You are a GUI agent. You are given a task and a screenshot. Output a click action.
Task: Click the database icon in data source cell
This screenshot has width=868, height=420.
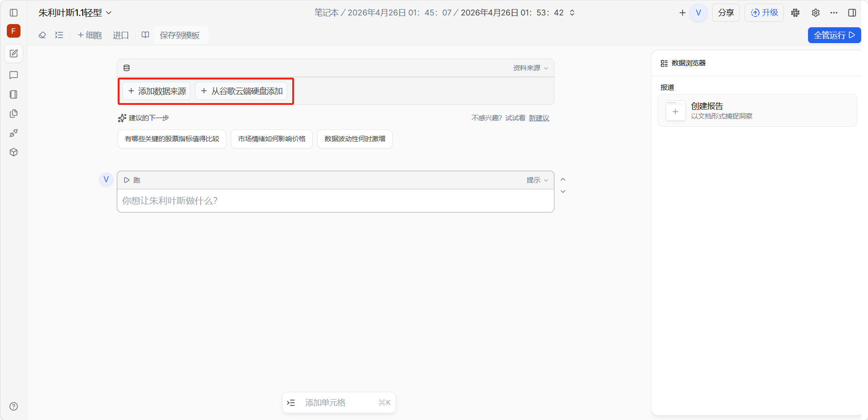coord(127,68)
